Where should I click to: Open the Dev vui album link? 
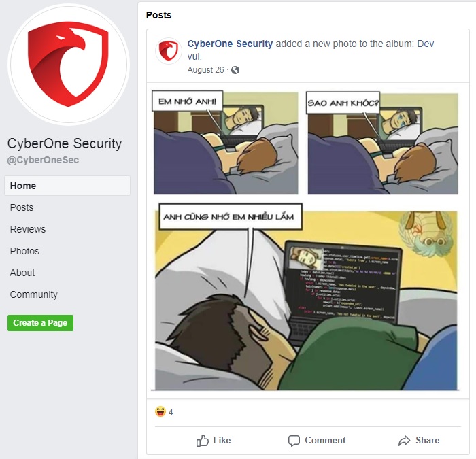(311, 50)
